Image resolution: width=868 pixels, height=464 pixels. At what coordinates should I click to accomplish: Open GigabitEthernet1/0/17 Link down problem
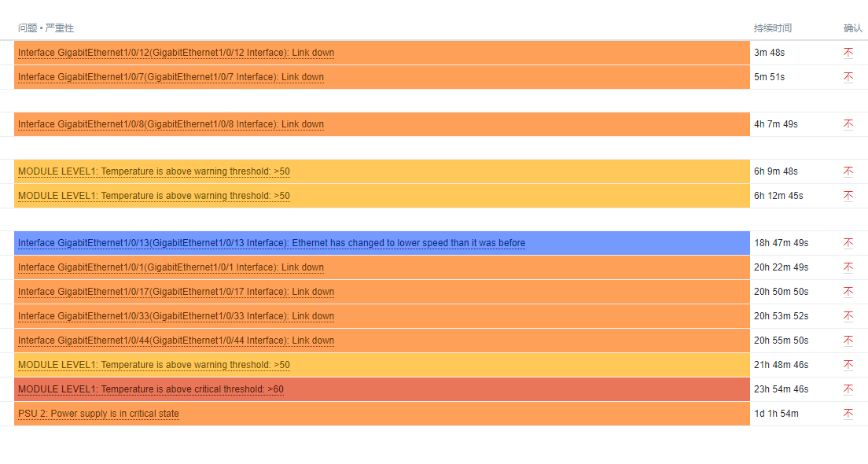tap(176, 292)
